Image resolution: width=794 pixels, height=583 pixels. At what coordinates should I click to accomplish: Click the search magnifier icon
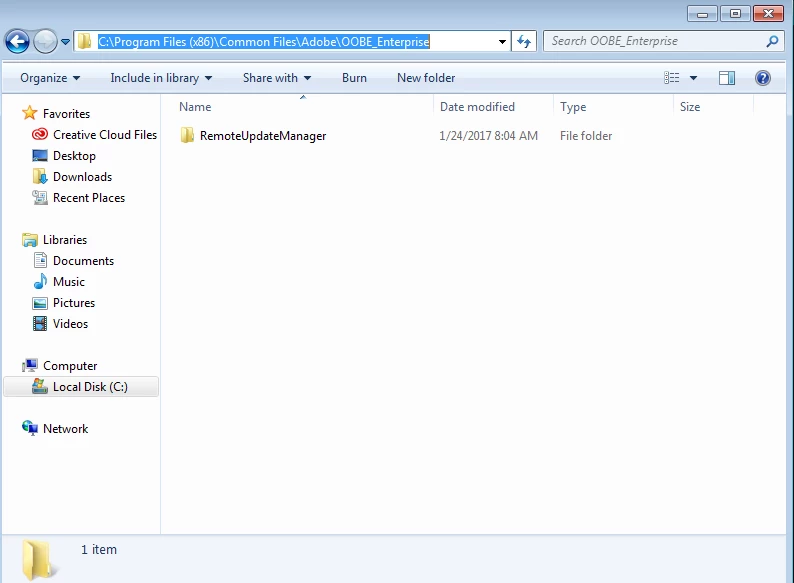point(772,41)
